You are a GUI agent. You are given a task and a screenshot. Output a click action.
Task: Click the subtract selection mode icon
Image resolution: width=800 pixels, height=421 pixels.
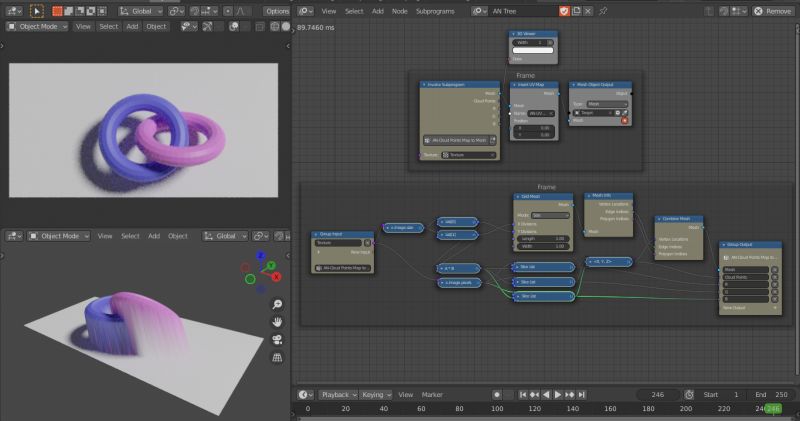[x=80, y=11]
